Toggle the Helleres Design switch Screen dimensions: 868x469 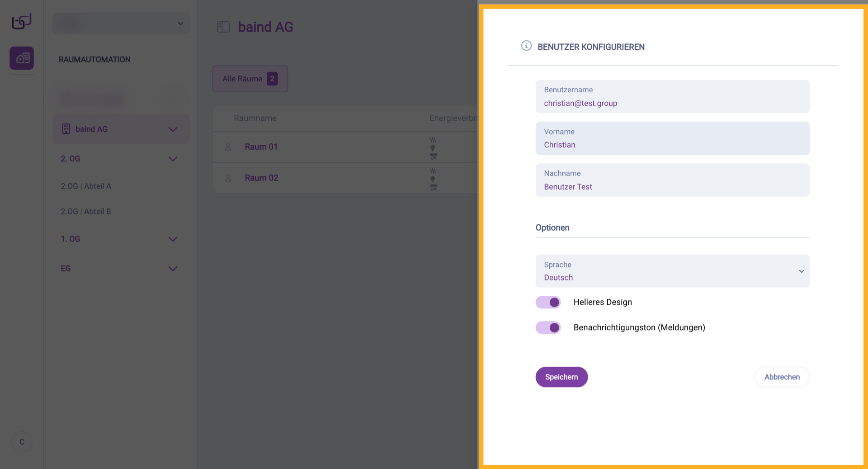click(x=548, y=302)
